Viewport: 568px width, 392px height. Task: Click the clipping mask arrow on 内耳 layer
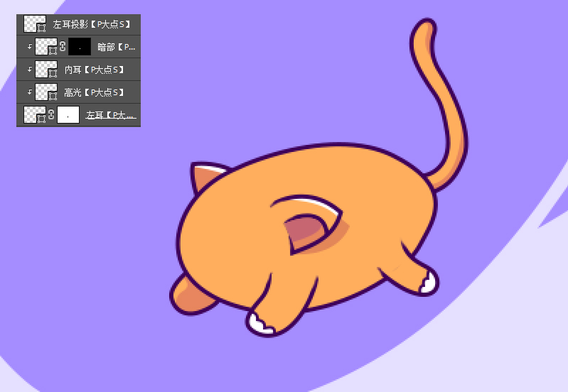pos(30,70)
